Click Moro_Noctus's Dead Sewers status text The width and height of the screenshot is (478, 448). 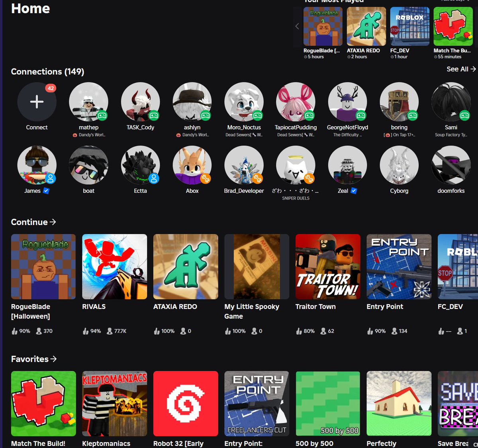coord(244,135)
